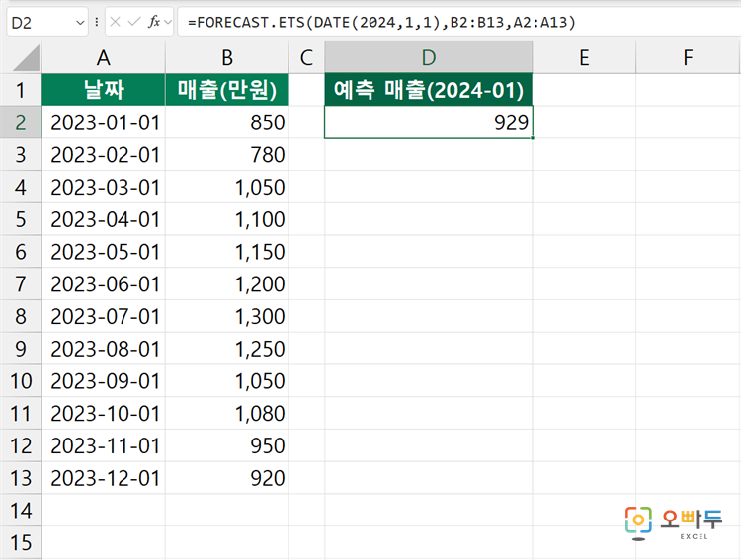Open the Name Box dropdown arrow
Image resolution: width=741 pixels, height=560 pixels.
point(80,22)
